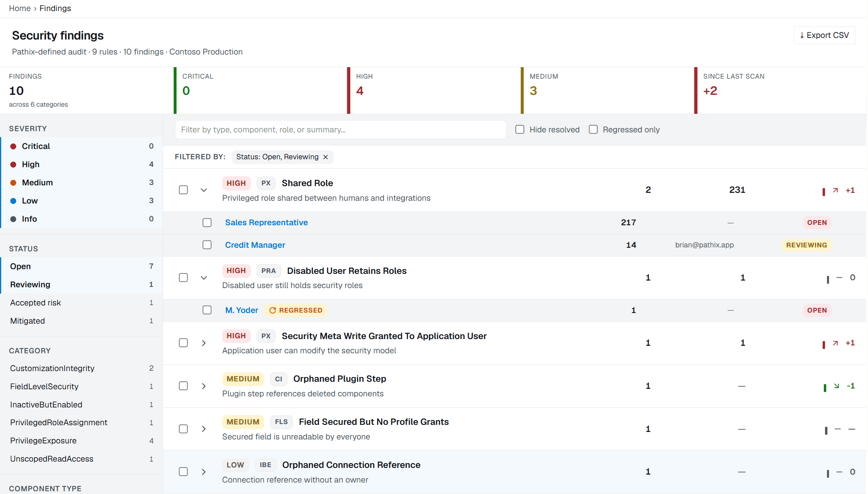Click the brian@pathix.app assignee cell
Viewport: 868px width, 494px height.
(x=705, y=245)
